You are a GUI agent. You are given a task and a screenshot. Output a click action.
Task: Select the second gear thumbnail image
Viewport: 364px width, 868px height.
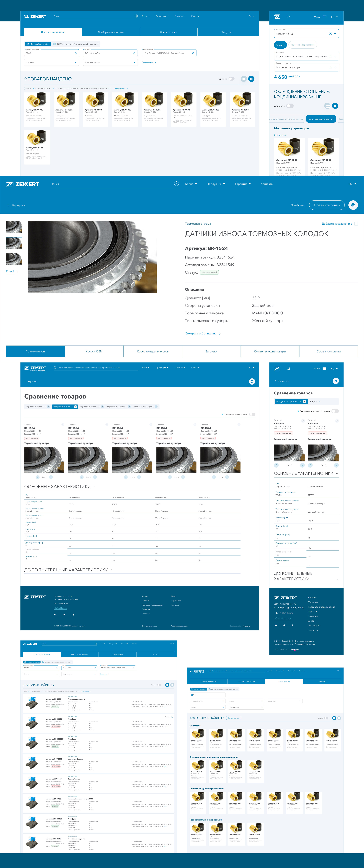(x=14, y=243)
